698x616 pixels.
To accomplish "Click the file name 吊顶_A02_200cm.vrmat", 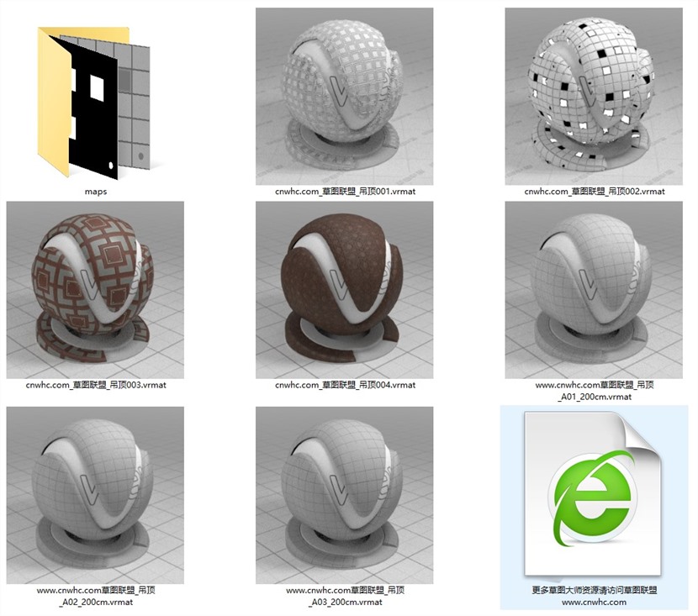I will (96, 597).
